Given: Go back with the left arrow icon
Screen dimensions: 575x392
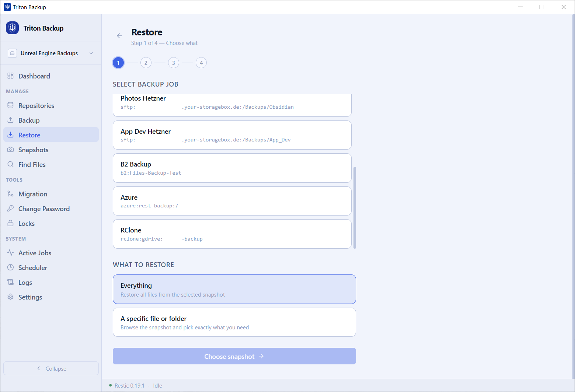Looking at the screenshot, I should click(x=119, y=36).
